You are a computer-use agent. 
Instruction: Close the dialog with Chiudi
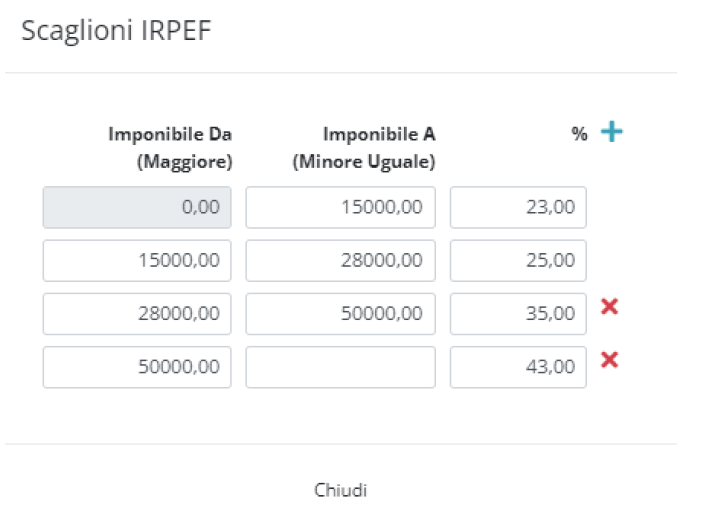pyautogui.click(x=341, y=490)
